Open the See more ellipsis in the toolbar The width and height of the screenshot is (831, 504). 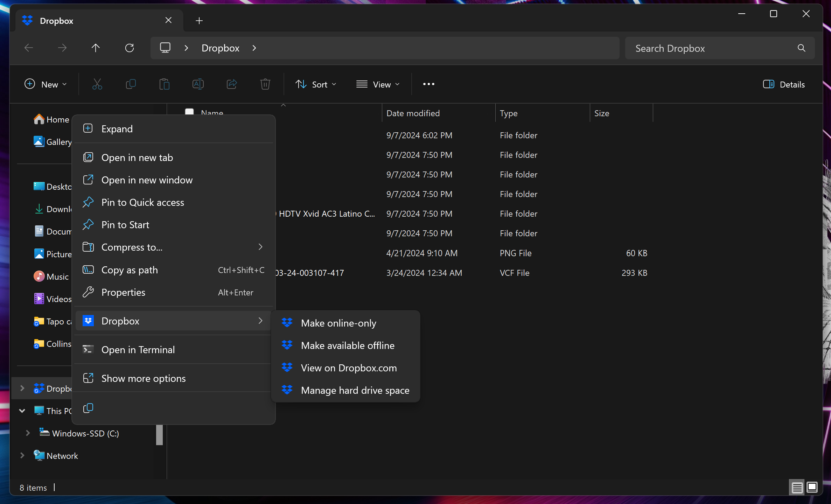(428, 84)
